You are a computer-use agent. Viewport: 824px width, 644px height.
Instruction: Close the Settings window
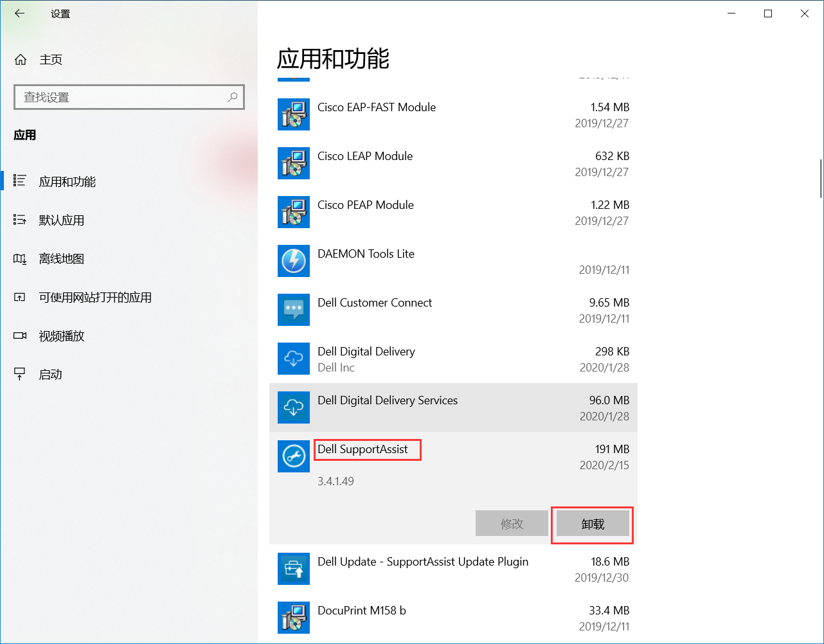pos(805,13)
